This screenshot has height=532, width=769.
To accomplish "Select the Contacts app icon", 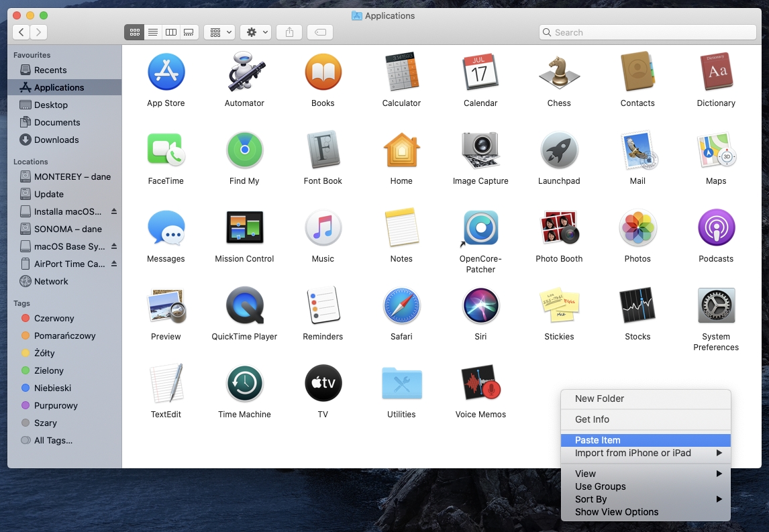I will (637, 72).
